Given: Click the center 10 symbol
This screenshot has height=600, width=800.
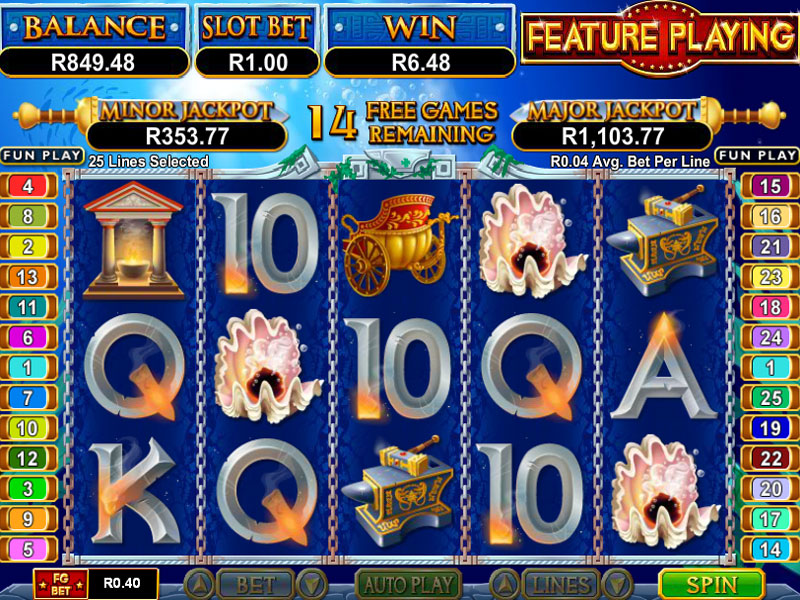Looking at the screenshot, I should coord(398,368).
